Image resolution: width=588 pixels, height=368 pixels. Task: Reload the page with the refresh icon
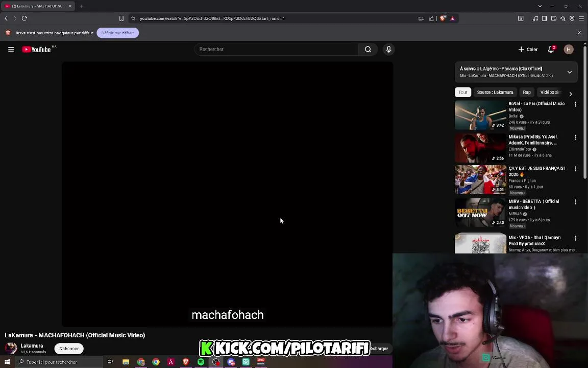click(24, 18)
